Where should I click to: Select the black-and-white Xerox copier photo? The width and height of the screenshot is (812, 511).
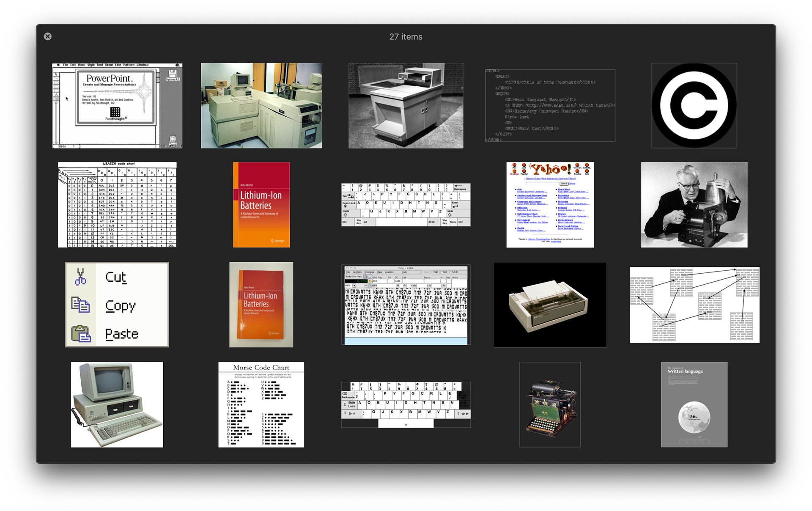pos(406,106)
